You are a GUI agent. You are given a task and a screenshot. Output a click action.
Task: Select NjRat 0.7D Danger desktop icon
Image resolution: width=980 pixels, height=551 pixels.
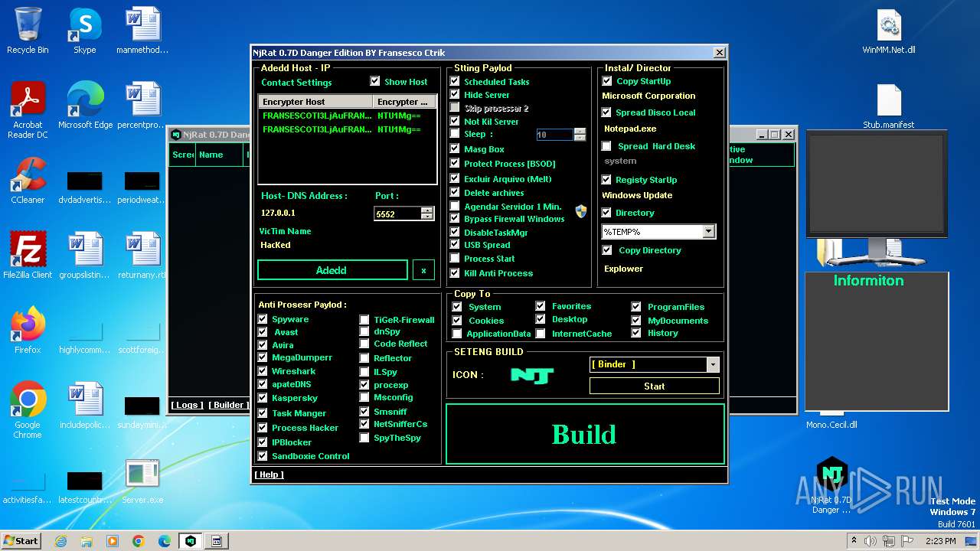(831, 484)
